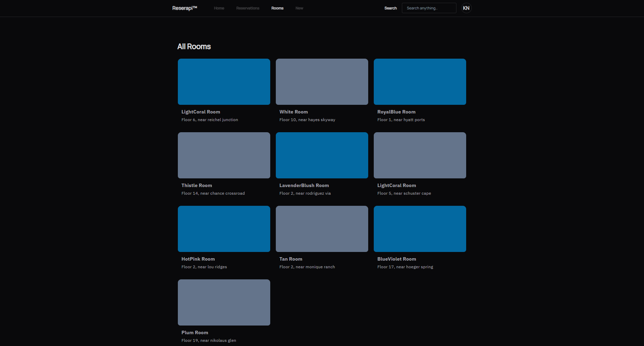
Task: Open the BlueViolet Room image card
Action: pyautogui.click(x=420, y=229)
